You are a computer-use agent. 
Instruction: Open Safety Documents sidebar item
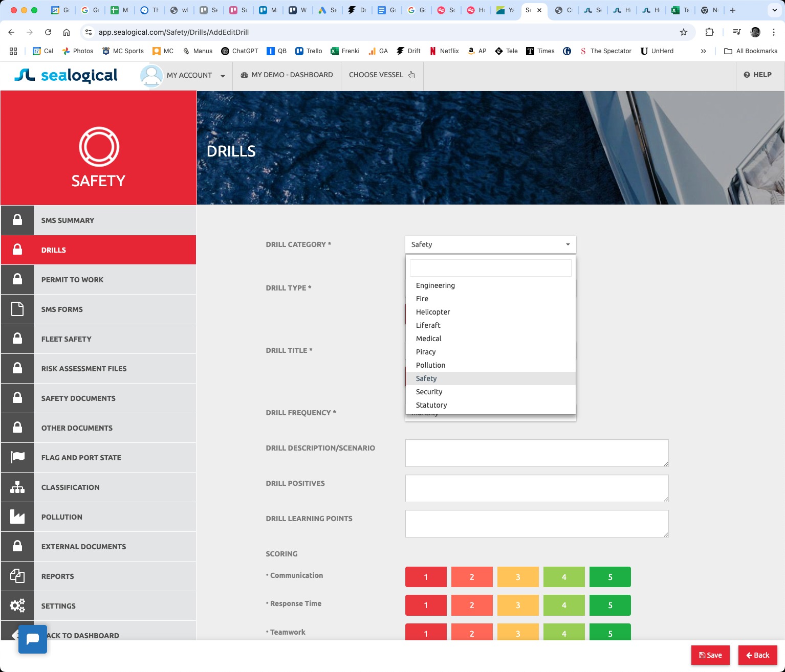98,398
